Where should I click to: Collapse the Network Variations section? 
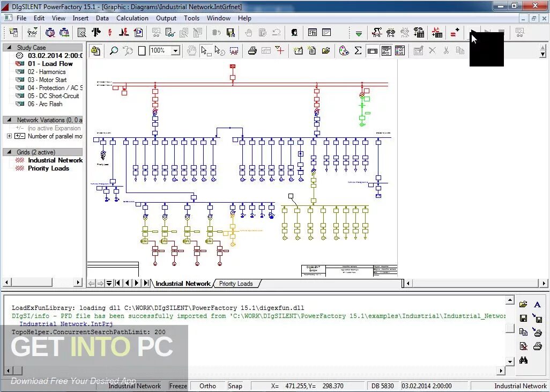coord(9,120)
